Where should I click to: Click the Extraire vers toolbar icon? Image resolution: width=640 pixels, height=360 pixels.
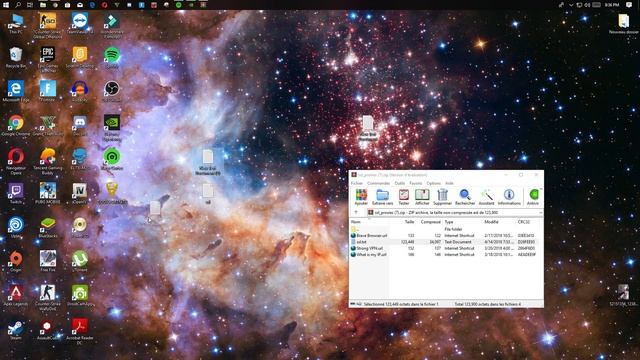click(382, 197)
